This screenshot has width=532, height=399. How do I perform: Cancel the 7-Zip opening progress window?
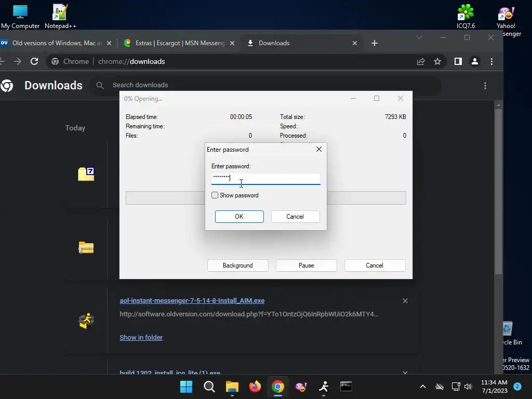click(375, 265)
